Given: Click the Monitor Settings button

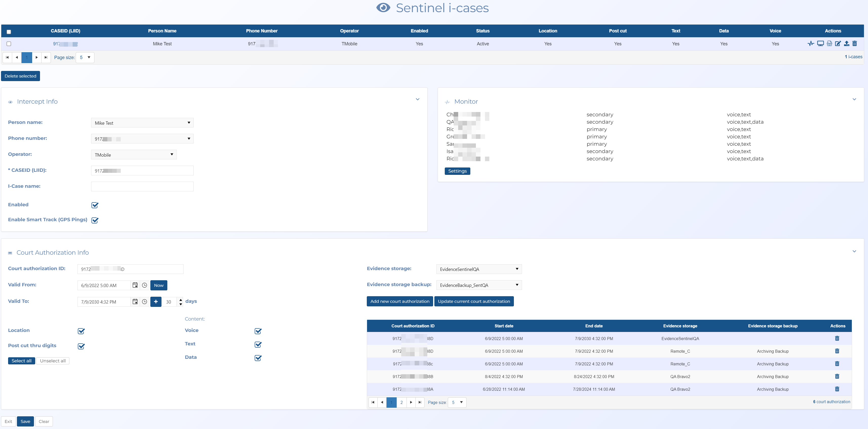Looking at the screenshot, I should point(457,171).
